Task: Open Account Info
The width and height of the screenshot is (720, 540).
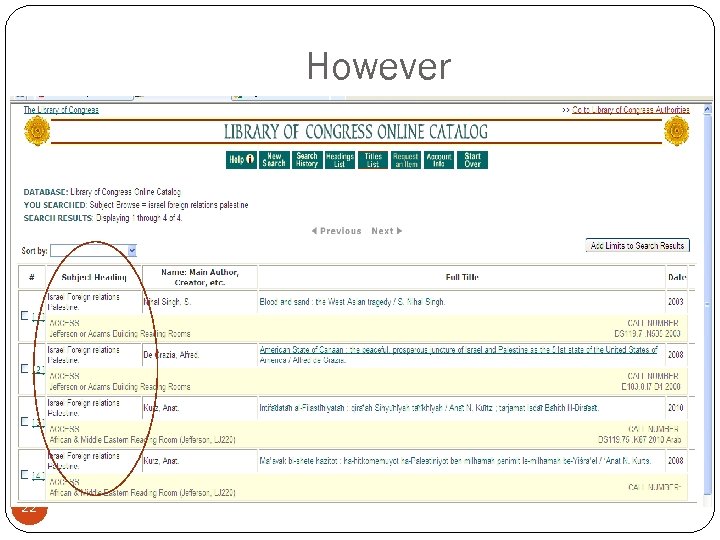Action: pyautogui.click(x=439, y=160)
